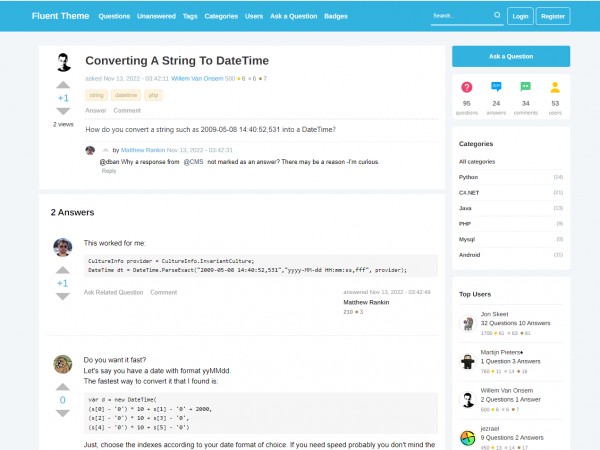The width and height of the screenshot is (600, 450).
Task: Click Reply under the comment
Action: pyautogui.click(x=109, y=170)
